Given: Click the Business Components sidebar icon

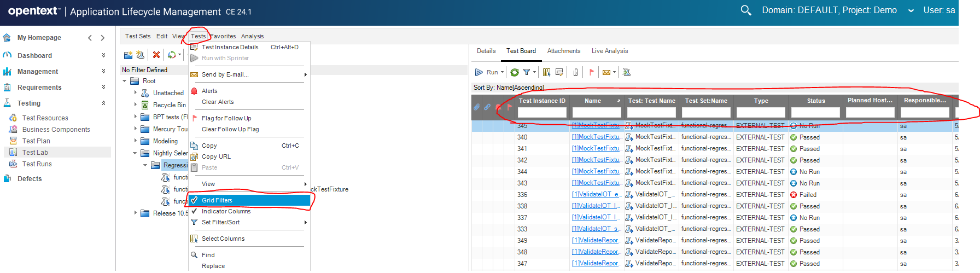Looking at the screenshot, I should point(13,130).
